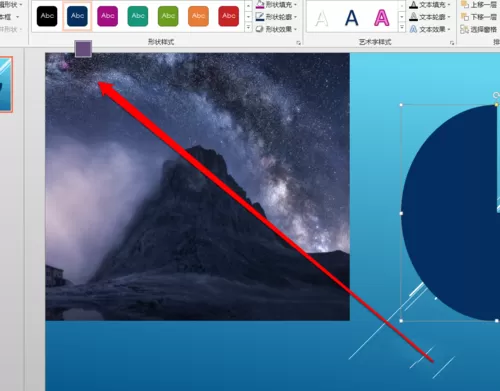
Task: Click 下移一层 send backward button
Action: [479, 17]
